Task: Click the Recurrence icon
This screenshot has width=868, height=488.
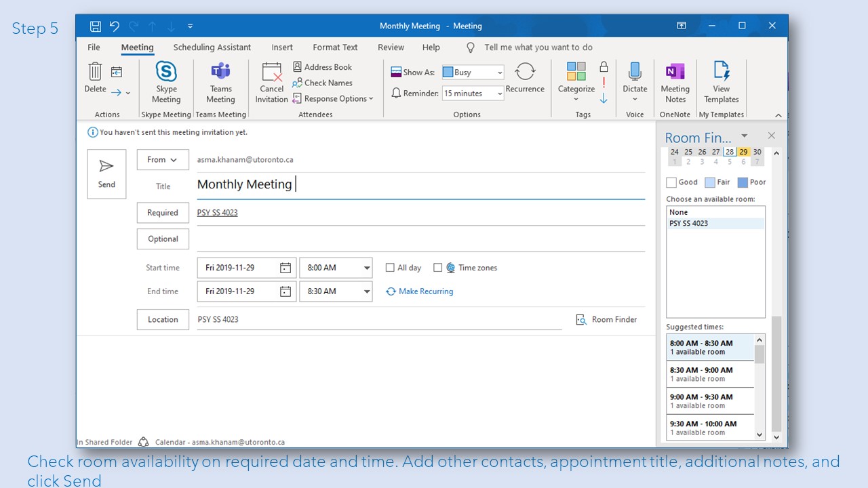Action: tap(525, 71)
